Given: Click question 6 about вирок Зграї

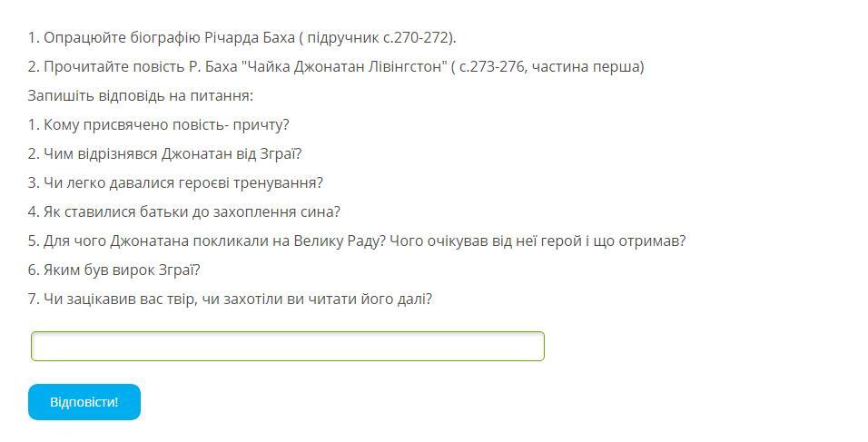Looking at the screenshot, I should point(113,270).
